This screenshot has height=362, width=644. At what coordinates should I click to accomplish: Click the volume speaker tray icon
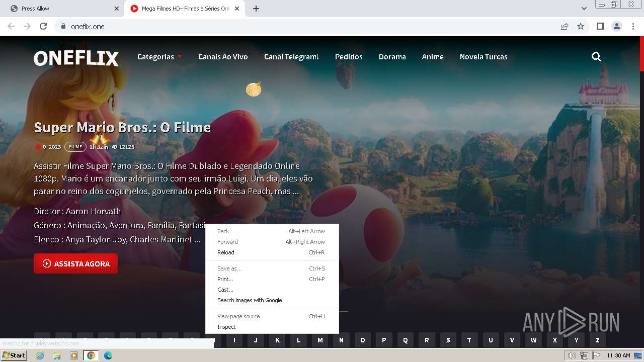point(572,355)
